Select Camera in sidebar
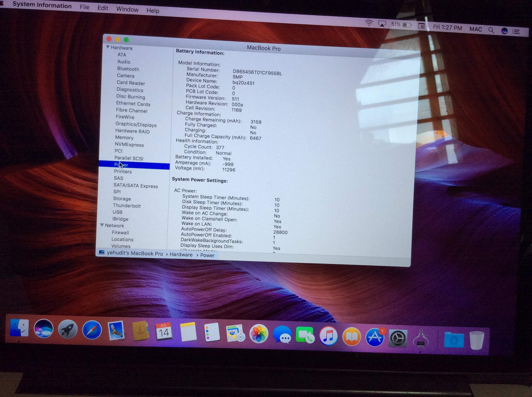 click(126, 76)
